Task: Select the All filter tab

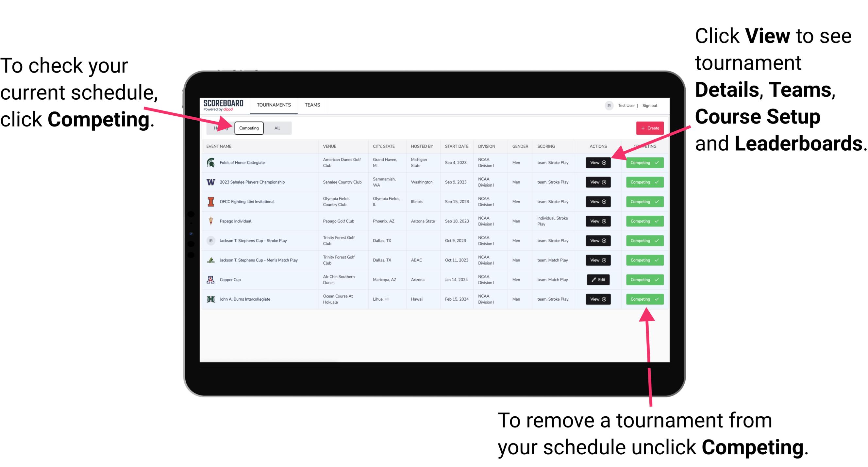Action: [x=276, y=128]
